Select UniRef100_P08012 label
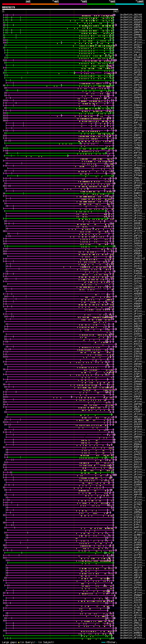This screenshot has height=644, width=146. coord(131,53)
